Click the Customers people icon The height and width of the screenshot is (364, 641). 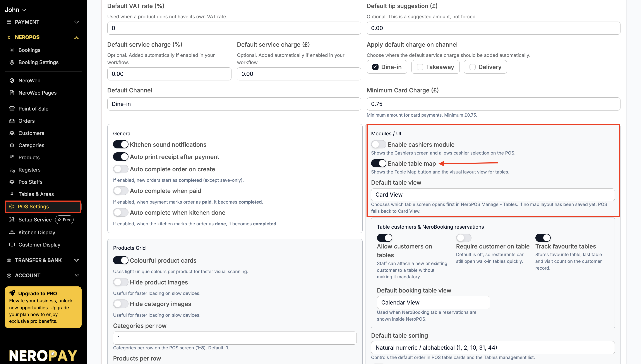(12, 133)
